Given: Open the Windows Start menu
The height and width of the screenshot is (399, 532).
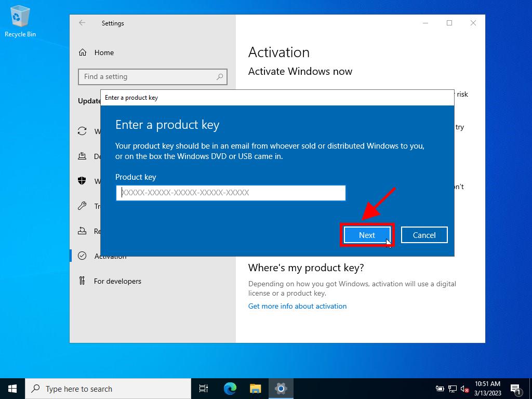Looking at the screenshot, I should tap(12, 389).
